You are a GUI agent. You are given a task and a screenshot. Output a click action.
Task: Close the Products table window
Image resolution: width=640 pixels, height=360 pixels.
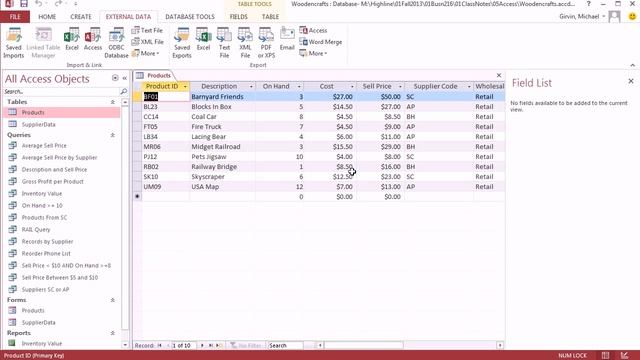[x=499, y=76]
